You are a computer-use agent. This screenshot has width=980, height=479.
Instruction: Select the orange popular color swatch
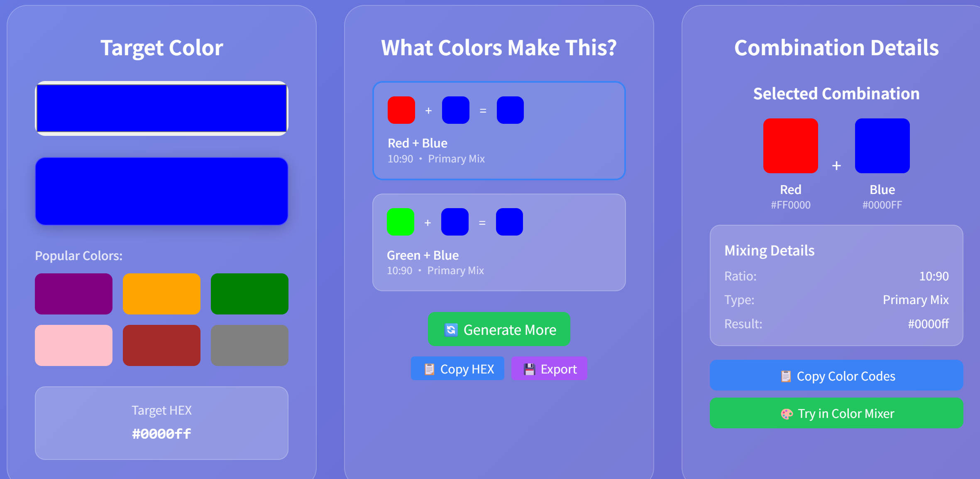pos(161,294)
